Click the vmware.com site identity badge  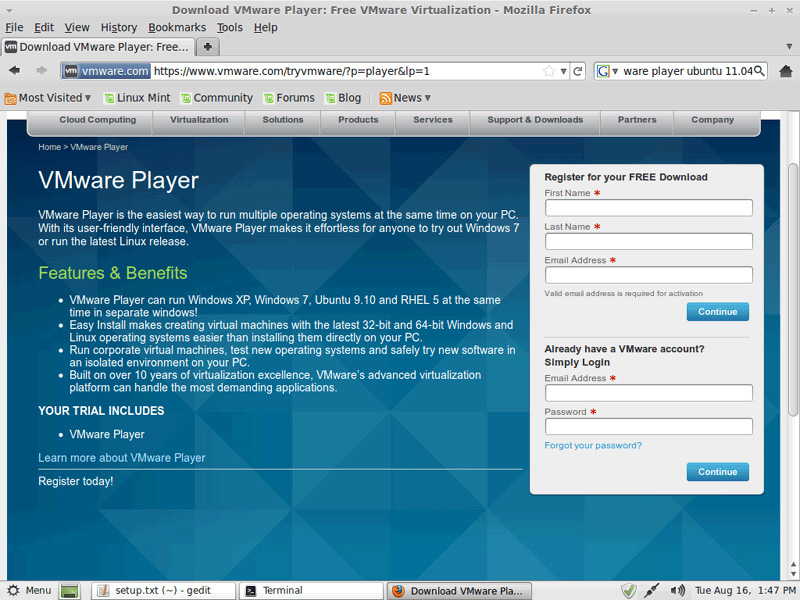pos(107,71)
